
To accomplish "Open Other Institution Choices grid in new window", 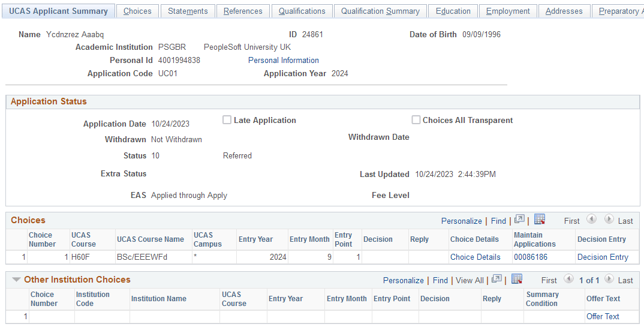I will (496, 280).
